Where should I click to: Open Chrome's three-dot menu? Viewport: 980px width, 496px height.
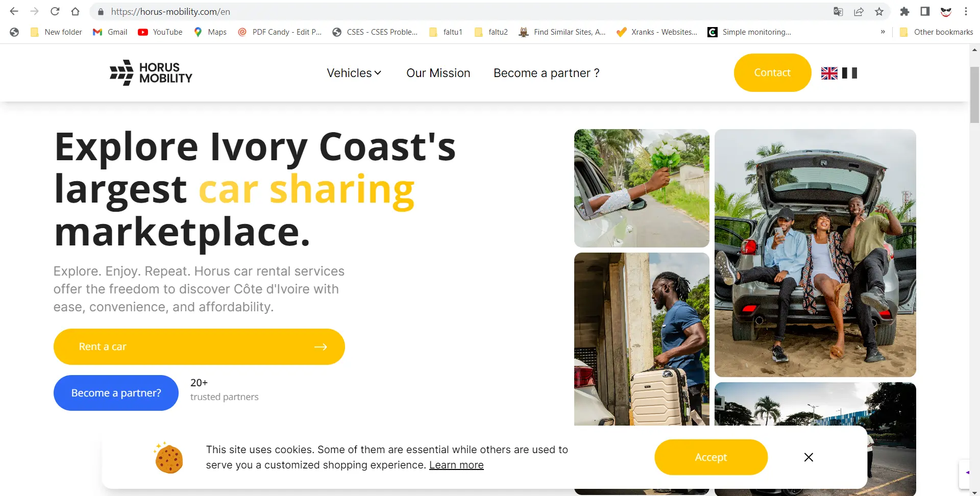pos(966,12)
